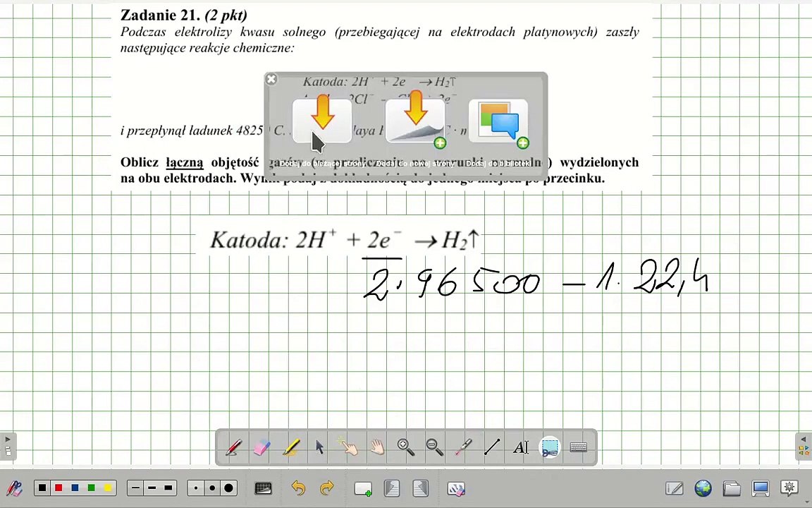Viewport: 812px width, 508px height.
Task: Click the stylus pen-and-eraser icon in bottom bar
Action: click(14, 488)
